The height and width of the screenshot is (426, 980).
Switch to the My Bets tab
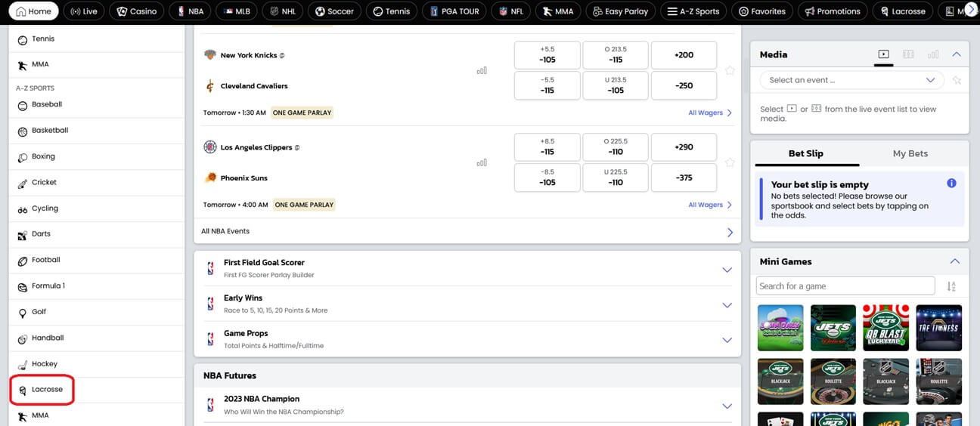910,153
